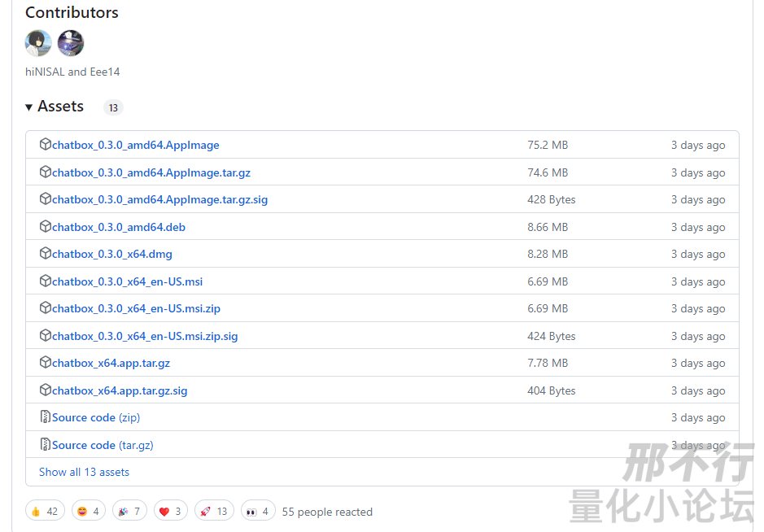Click the 8.28 MB size value
The image size is (764, 532).
[548, 255]
